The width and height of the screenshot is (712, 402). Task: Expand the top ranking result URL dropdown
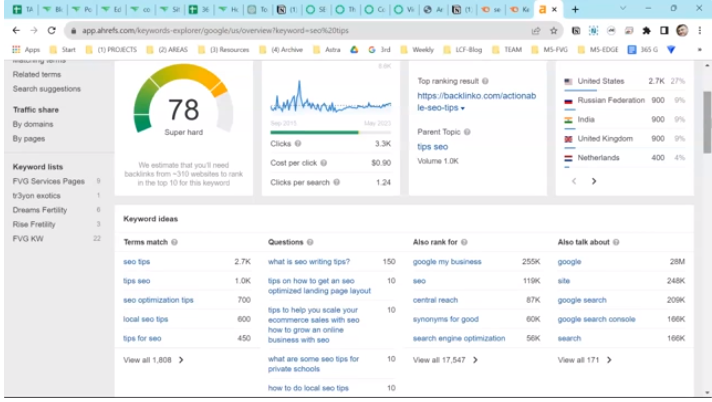click(463, 109)
